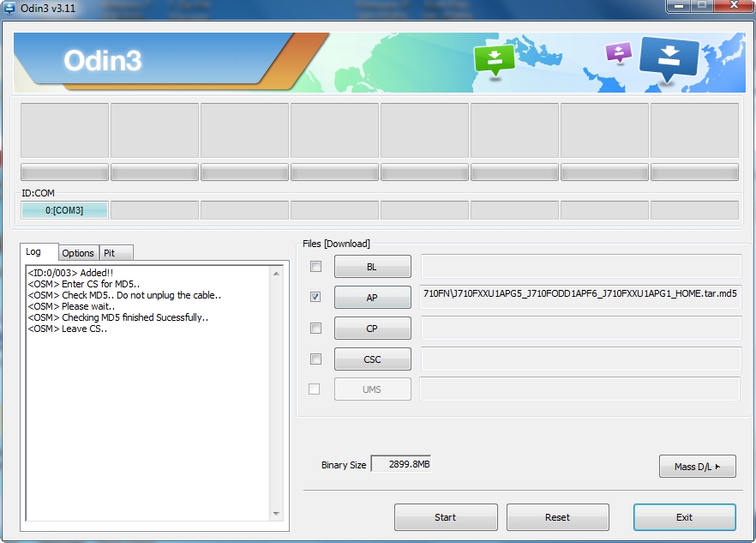Start the flashing process
This screenshot has width=756, height=543.
coord(446,517)
